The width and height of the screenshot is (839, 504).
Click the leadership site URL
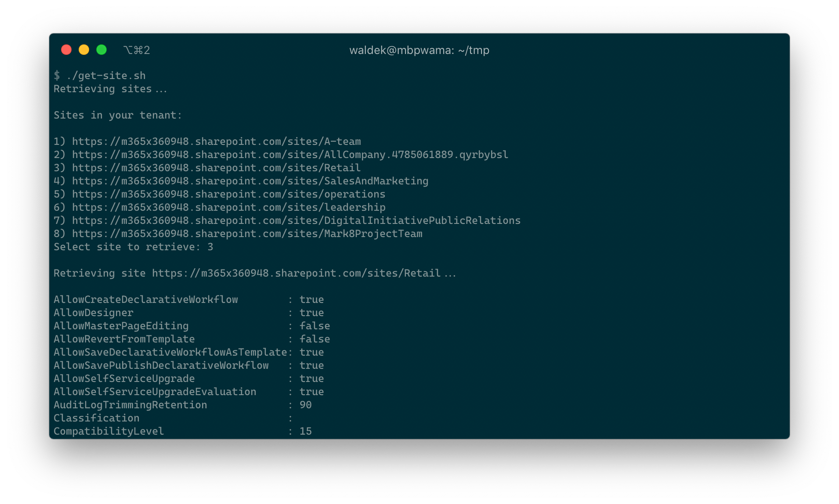tap(229, 207)
